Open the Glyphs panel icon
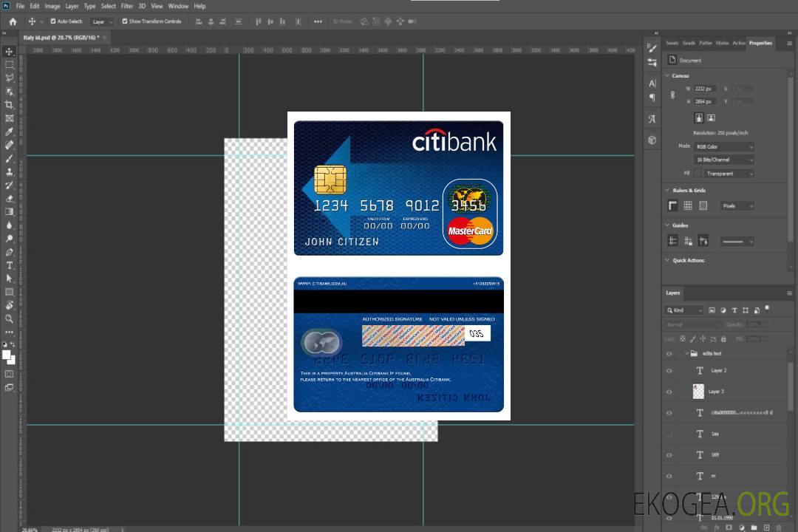Viewport: 798px width, 532px height. tap(652, 119)
